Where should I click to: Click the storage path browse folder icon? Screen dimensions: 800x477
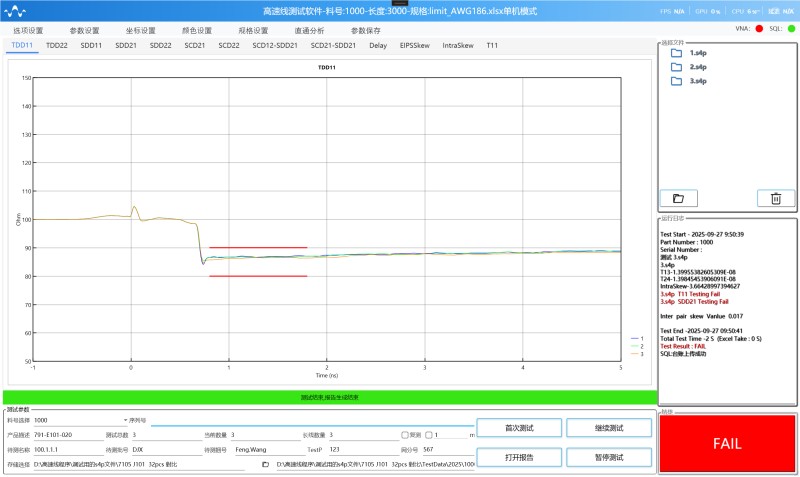[266, 464]
